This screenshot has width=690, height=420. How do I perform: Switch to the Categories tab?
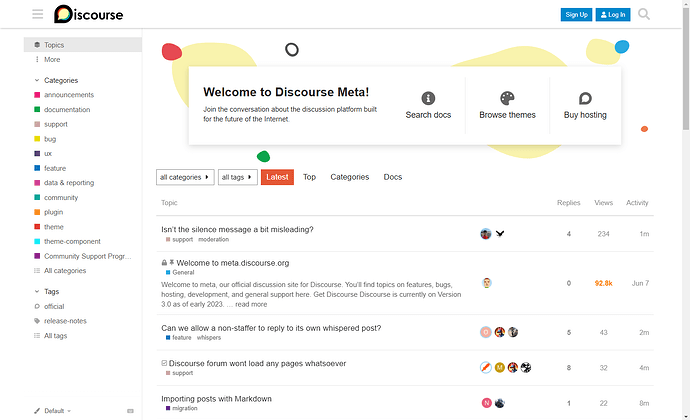[349, 177]
